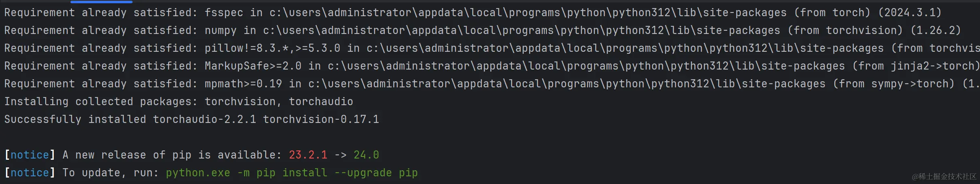Select 'Installing collected packages' line

pyautogui.click(x=179, y=102)
